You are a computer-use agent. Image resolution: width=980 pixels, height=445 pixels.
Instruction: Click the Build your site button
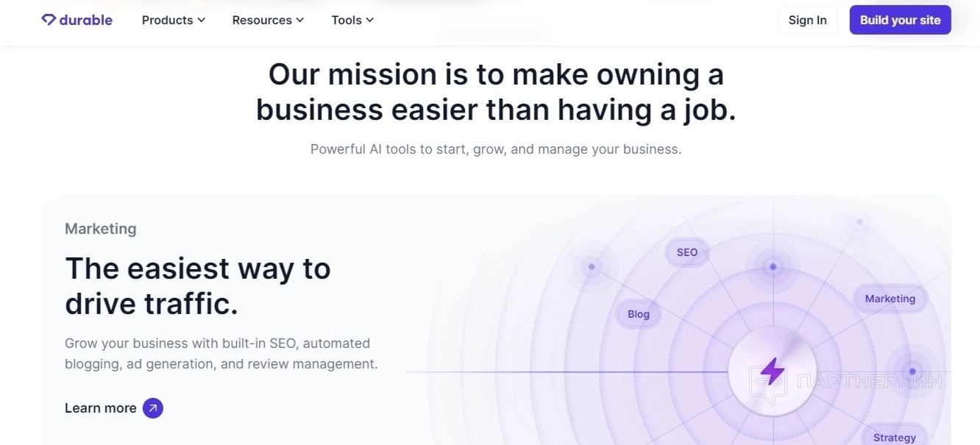[x=900, y=21]
